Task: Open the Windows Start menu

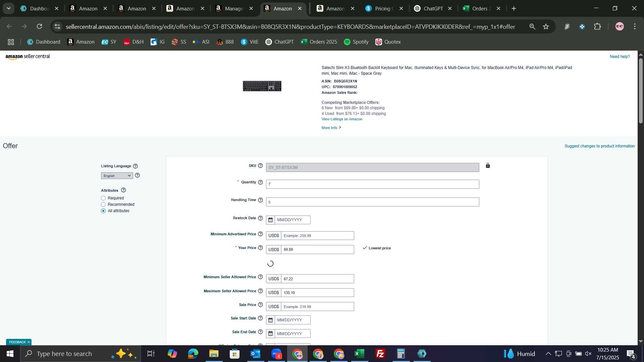Action: (10, 354)
